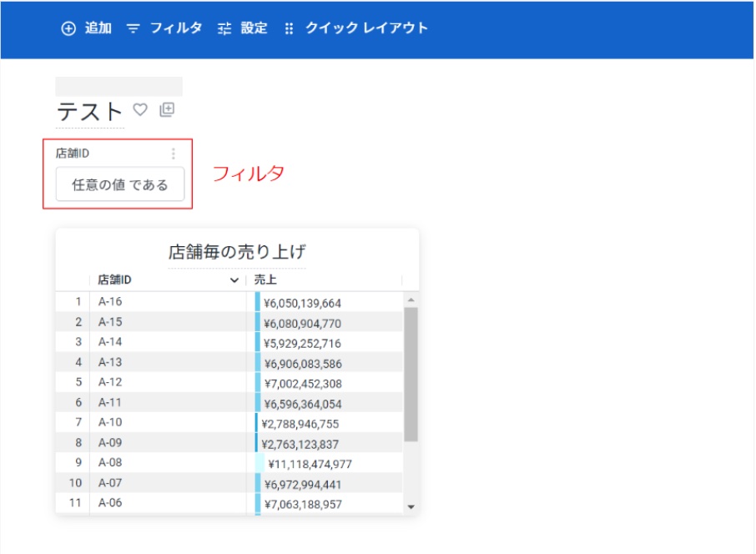The image size is (756, 554).
Task: Click the ¥2,763,123,837 sales value
Action: tap(300, 444)
